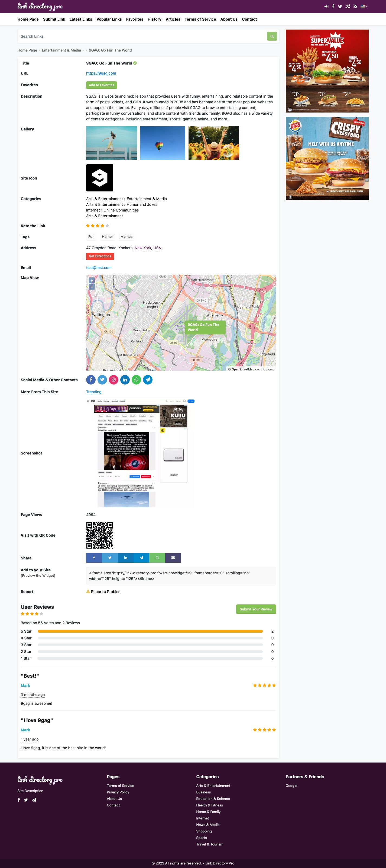Image resolution: width=386 pixels, height=868 pixels.
Task: Click the green search button
Action: [272, 36]
